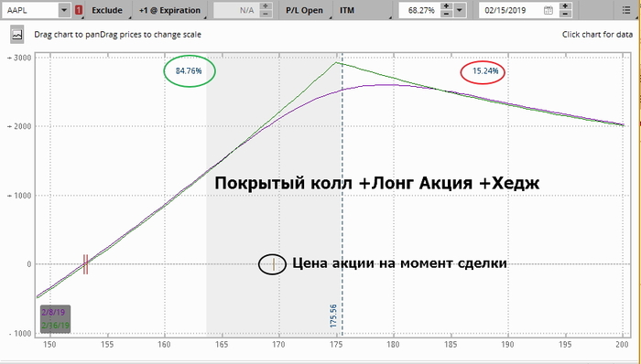Screen dimensions: 641x364
Task: Click the AAPL symbol input field
Action: [30, 10]
